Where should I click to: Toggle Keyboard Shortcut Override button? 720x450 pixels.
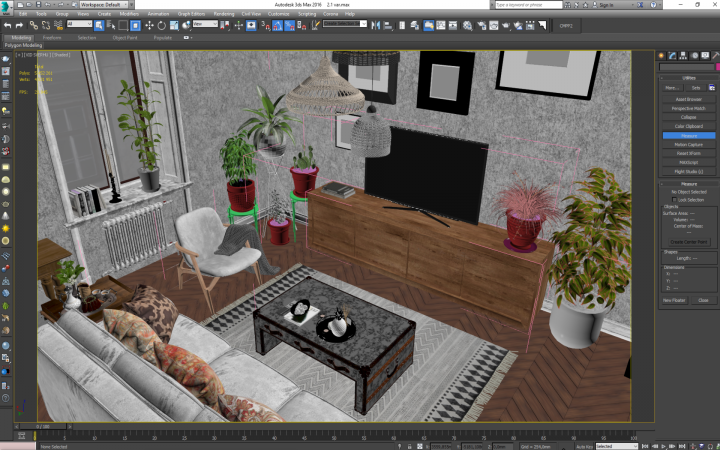tap(251, 26)
